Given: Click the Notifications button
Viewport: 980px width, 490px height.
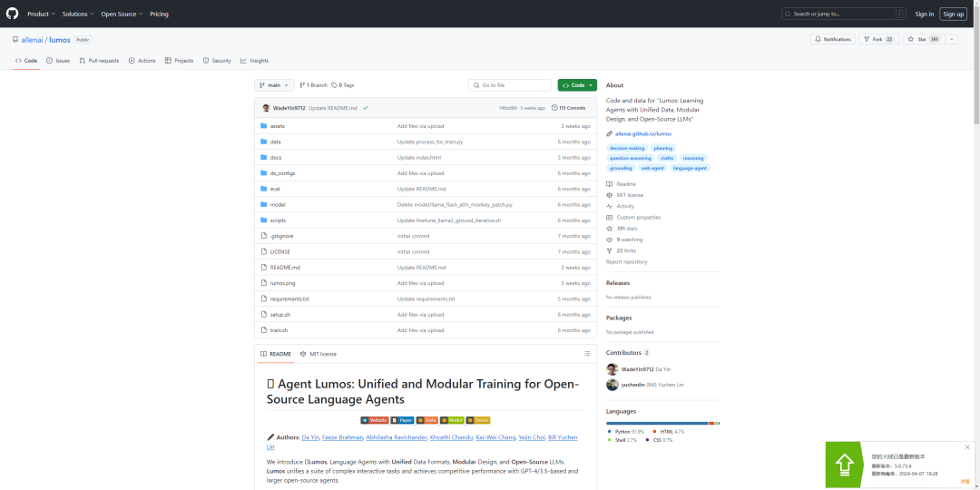Looking at the screenshot, I should [833, 39].
